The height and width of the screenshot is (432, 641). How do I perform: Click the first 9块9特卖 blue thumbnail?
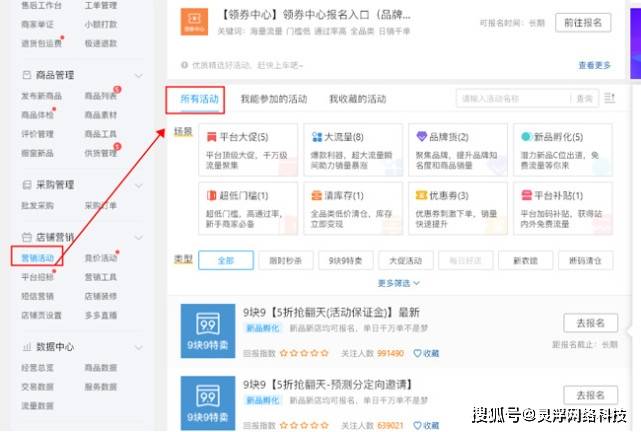[208, 331]
